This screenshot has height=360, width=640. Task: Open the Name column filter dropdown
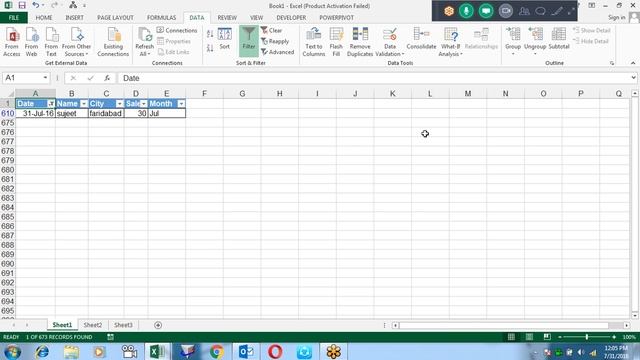[84, 104]
